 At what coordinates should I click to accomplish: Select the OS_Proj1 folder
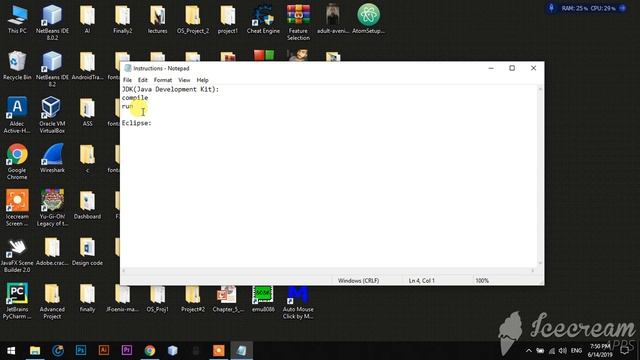point(158,299)
